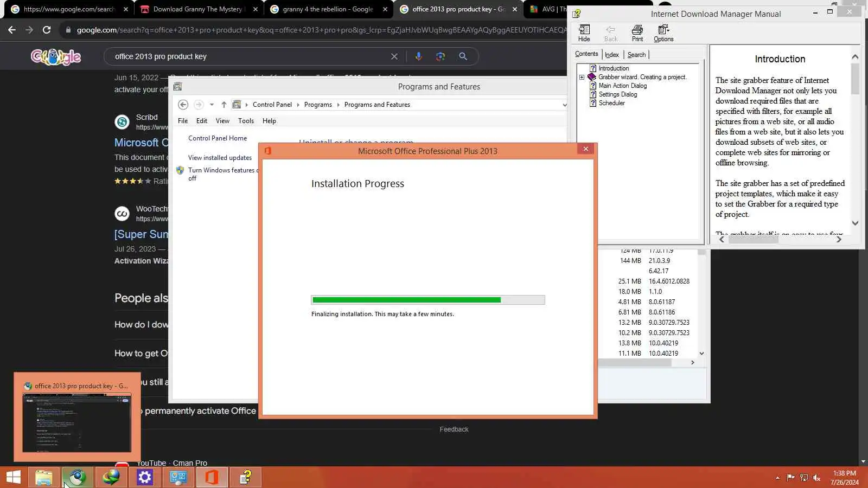
Task: Switch to the Search tab in IDM Manual
Action: point(636,54)
